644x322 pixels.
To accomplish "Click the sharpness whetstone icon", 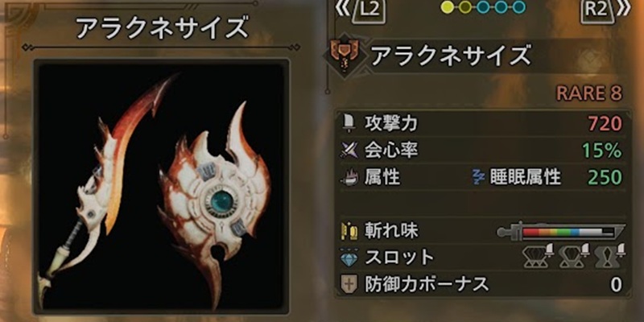I will point(349,232).
